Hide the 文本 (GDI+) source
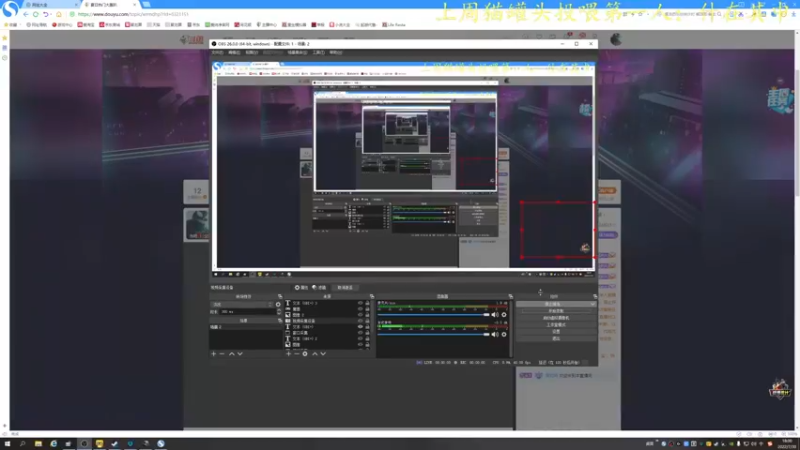 [x=360, y=327]
